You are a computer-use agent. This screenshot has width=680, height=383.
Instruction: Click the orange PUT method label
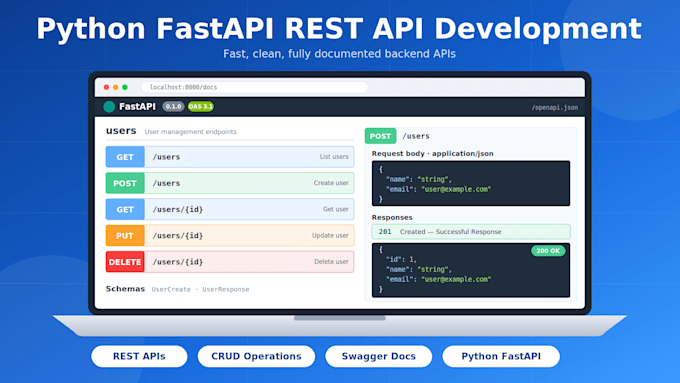point(125,236)
